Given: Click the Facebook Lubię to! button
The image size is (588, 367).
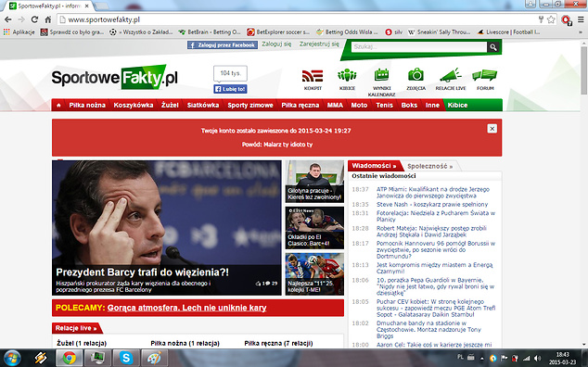Looking at the screenshot, I should [x=230, y=89].
